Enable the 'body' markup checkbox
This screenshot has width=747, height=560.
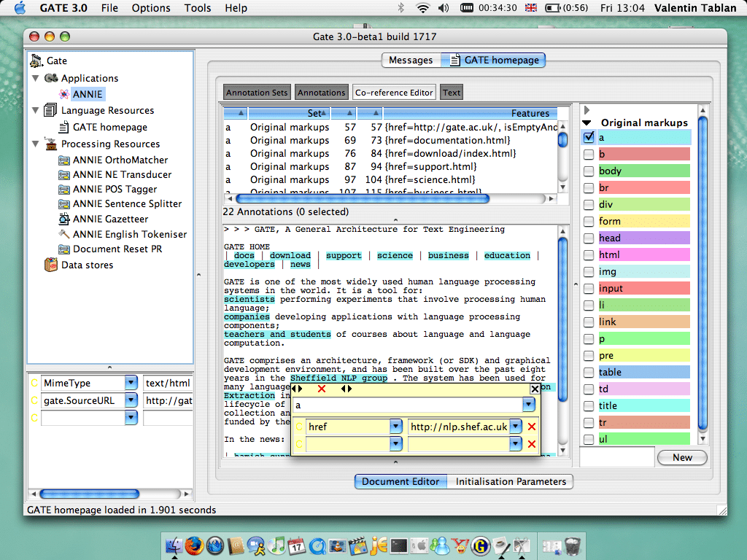click(x=588, y=170)
